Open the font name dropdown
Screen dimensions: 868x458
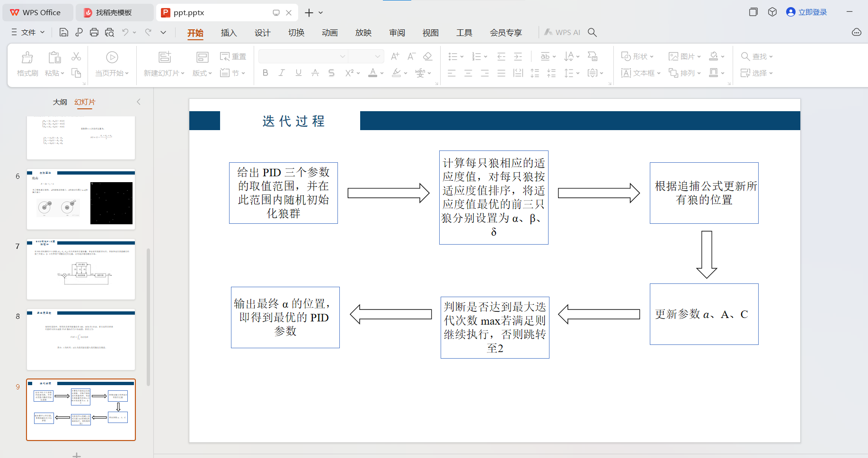(342, 56)
